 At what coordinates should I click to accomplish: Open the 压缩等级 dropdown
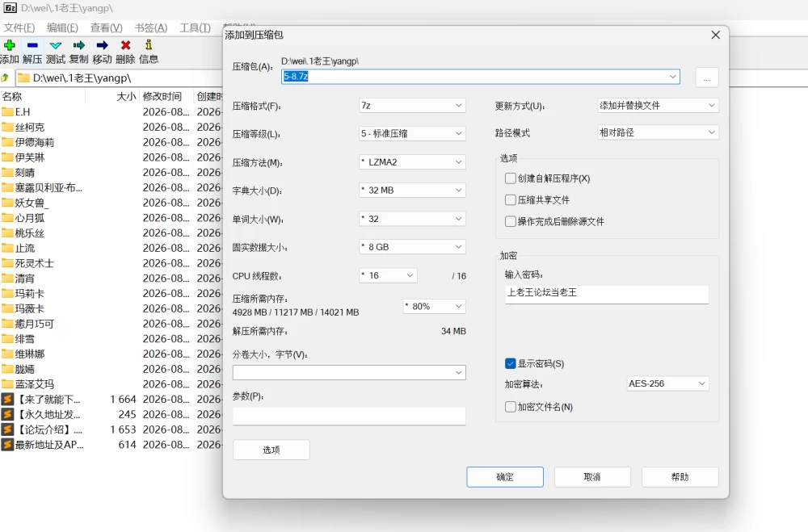(x=412, y=133)
